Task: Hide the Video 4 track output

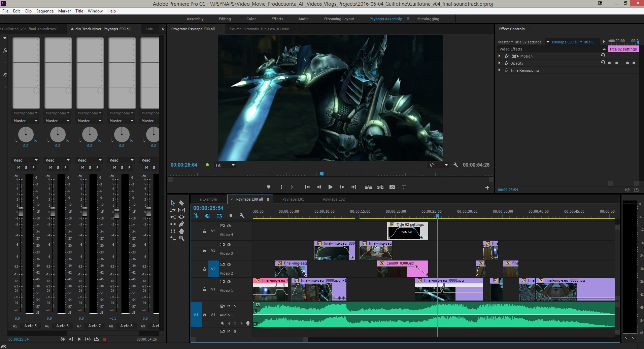Action: click(229, 226)
